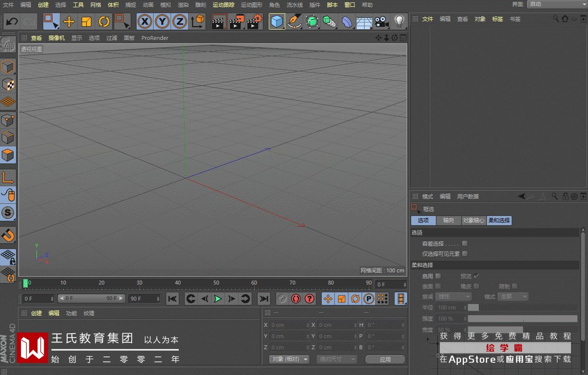Open the 界面 layout dropdown 启动
588x375 pixels.
pos(557,4)
